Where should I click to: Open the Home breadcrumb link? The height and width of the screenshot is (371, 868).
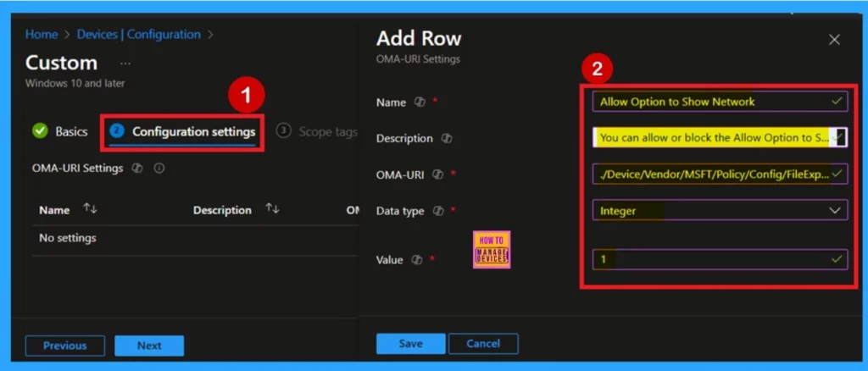point(42,34)
